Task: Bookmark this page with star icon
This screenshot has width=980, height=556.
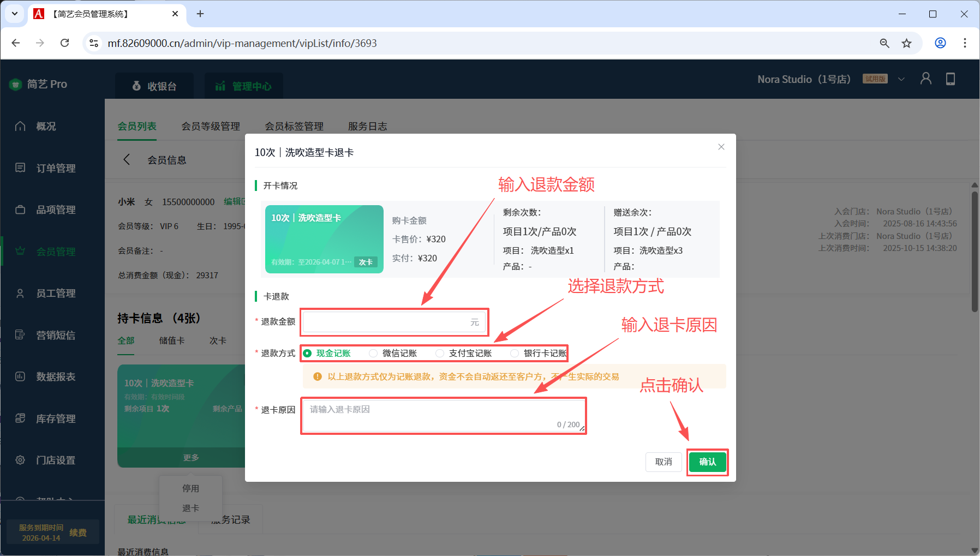Action: coord(906,43)
